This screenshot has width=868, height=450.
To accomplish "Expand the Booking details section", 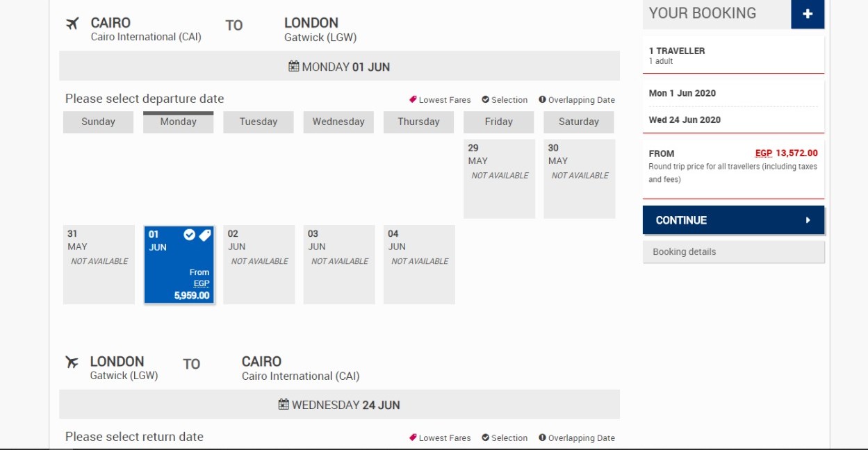I will click(x=733, y=252).
